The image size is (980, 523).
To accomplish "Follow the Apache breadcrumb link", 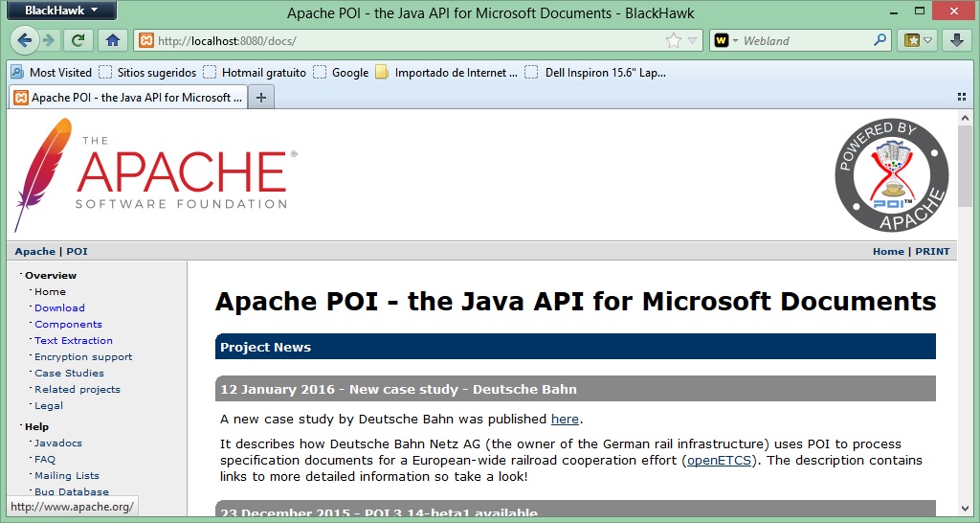I will (x=35, y=252).
